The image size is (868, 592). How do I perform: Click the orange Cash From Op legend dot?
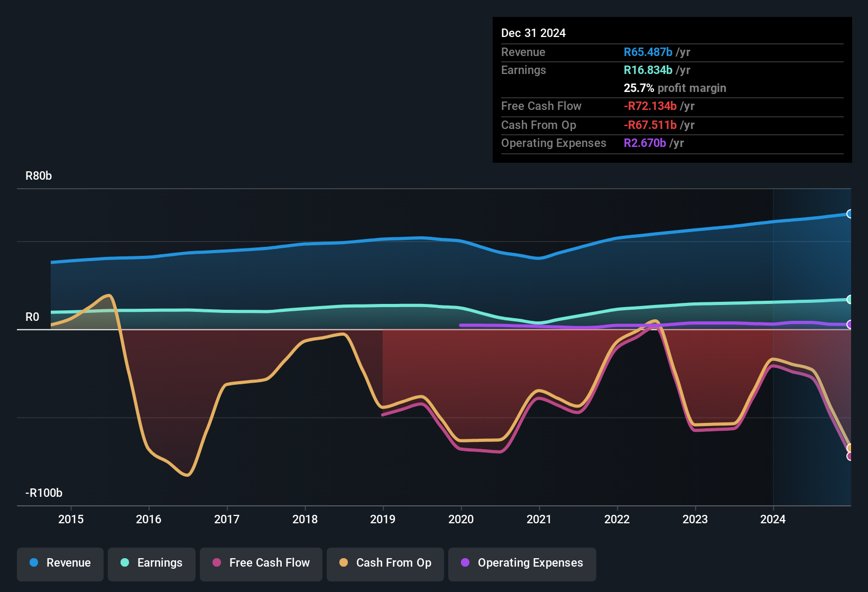343,563
